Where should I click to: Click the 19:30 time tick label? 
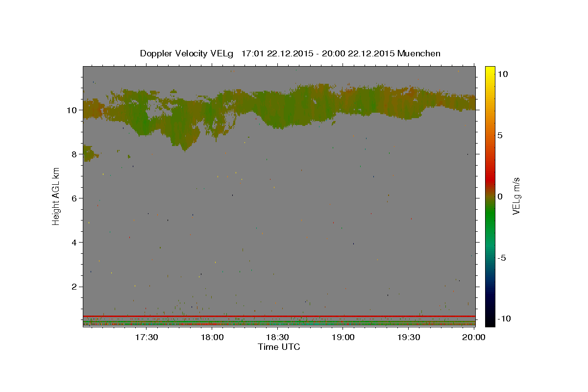pos(409,337)
